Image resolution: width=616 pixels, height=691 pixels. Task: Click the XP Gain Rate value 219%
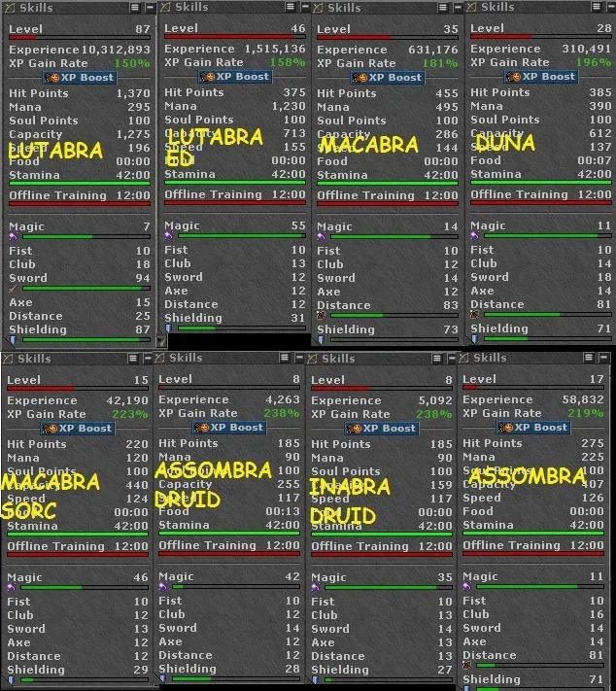[x=586, y=413]
